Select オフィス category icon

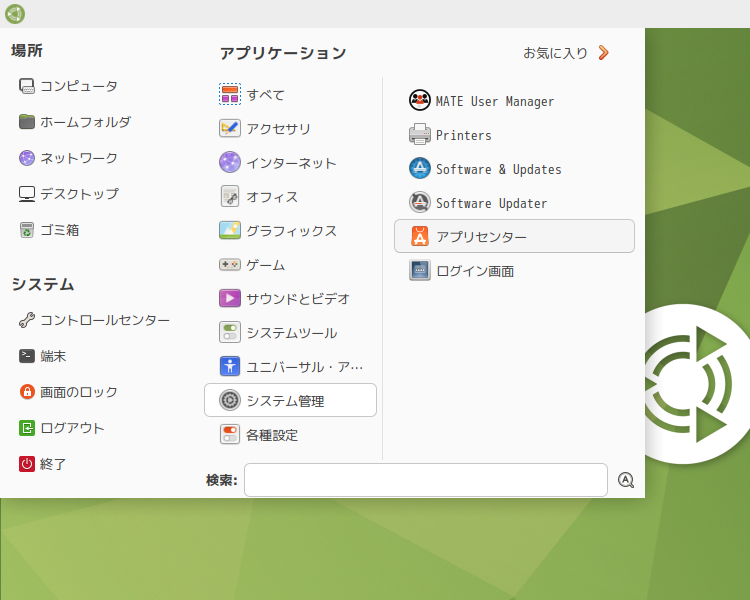pyautogui.click(x=230, y=196)
